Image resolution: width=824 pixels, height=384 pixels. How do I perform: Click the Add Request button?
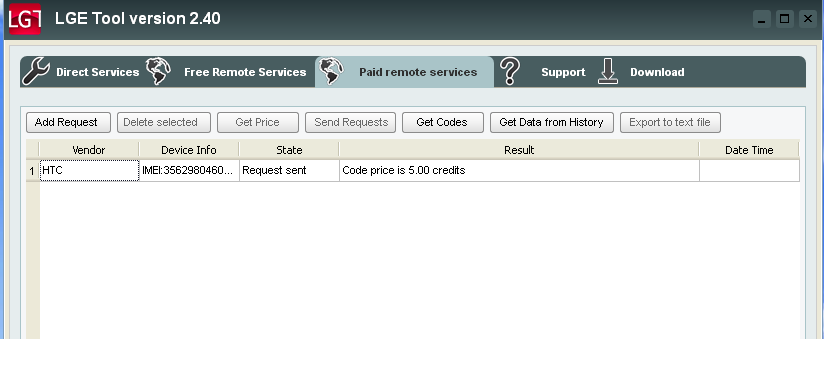[68, 122]
